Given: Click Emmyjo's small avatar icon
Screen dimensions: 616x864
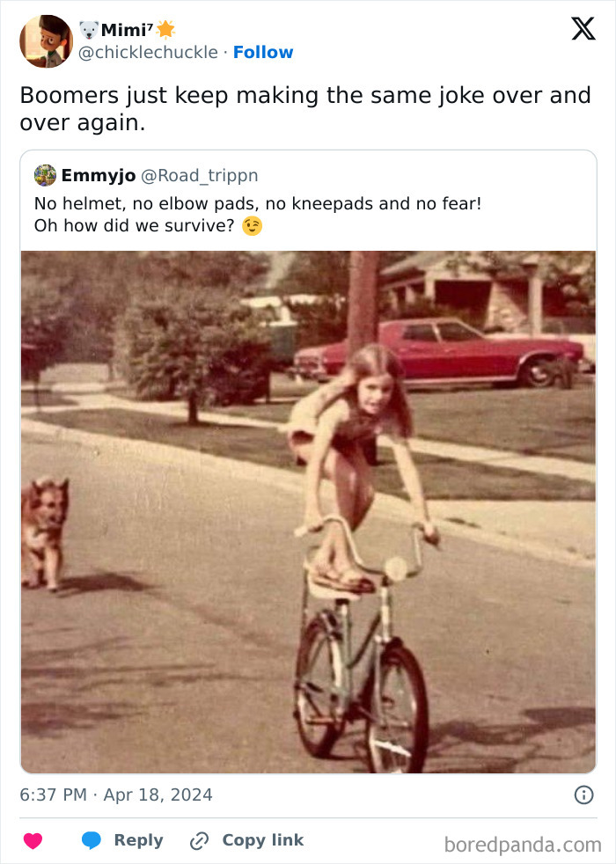Looking at the screenshot, I should click(x=45, y=175).
